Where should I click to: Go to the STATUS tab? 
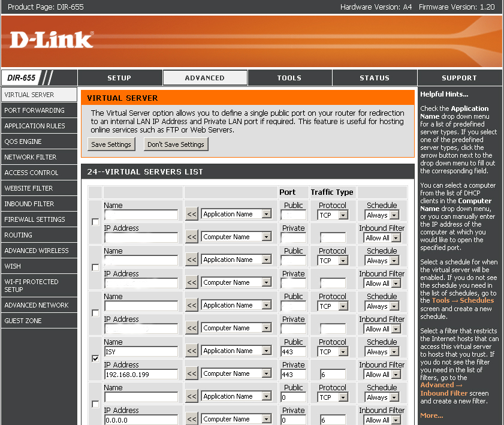coord(375,78)
